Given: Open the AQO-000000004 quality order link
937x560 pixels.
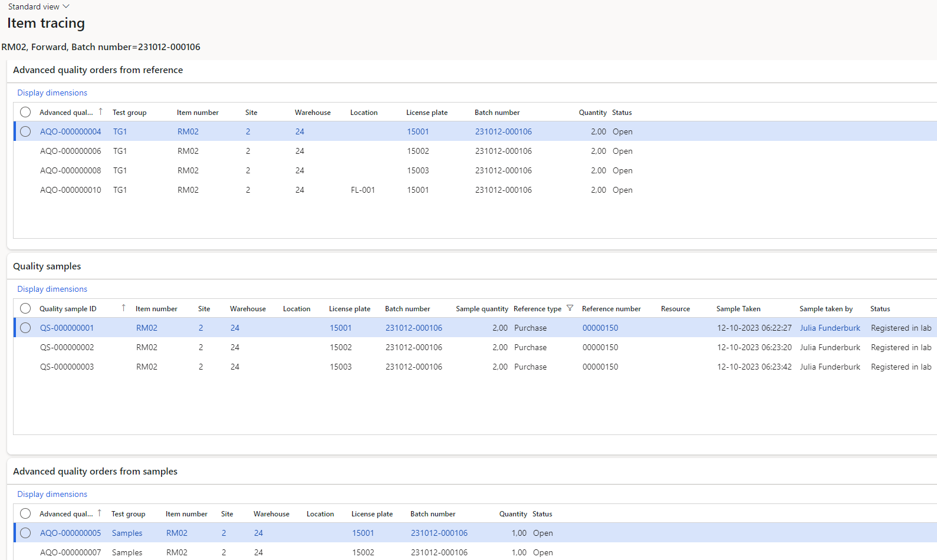Looking at the screenshot, I should (x=70, y=131).
